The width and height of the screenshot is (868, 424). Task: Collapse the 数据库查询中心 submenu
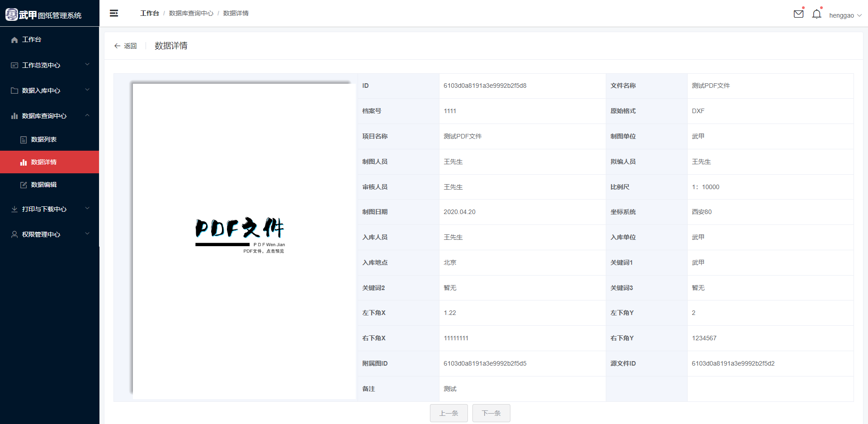[87, 115]
